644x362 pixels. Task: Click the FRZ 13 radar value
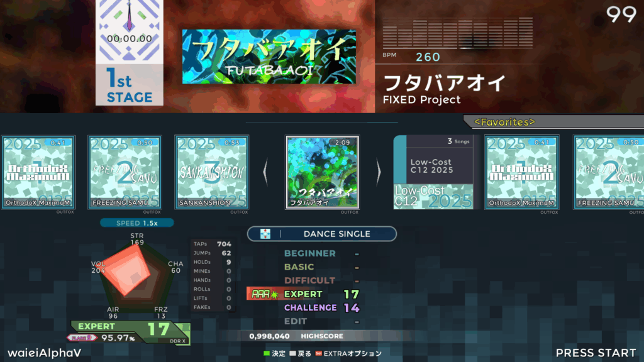coord(160,313)
